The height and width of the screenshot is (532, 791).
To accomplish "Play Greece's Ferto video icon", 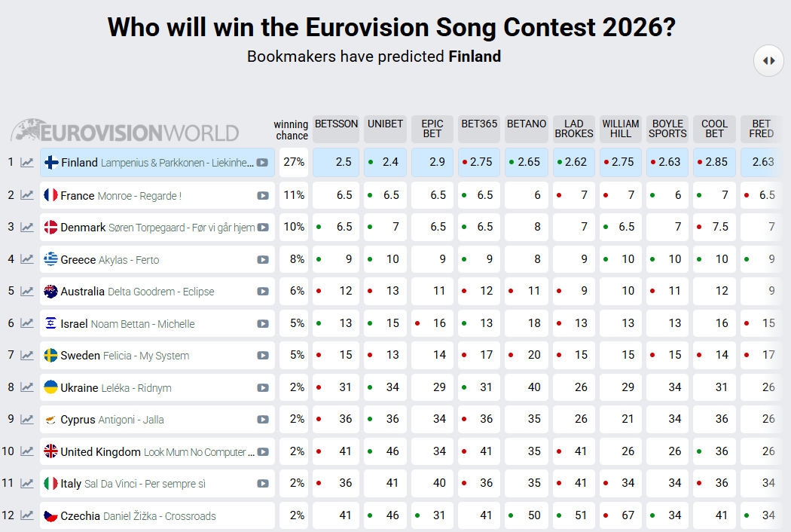I will 262,260.
